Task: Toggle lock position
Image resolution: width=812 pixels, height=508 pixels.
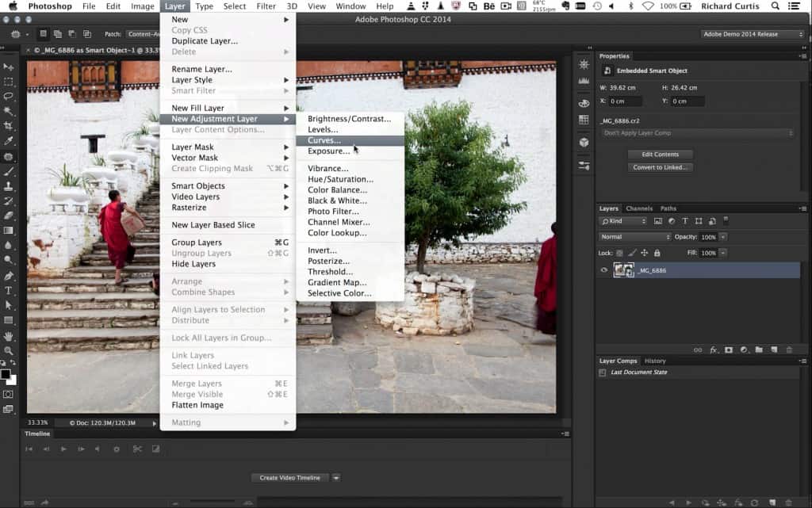Action: pyautogui.click(x=644, y=253)
